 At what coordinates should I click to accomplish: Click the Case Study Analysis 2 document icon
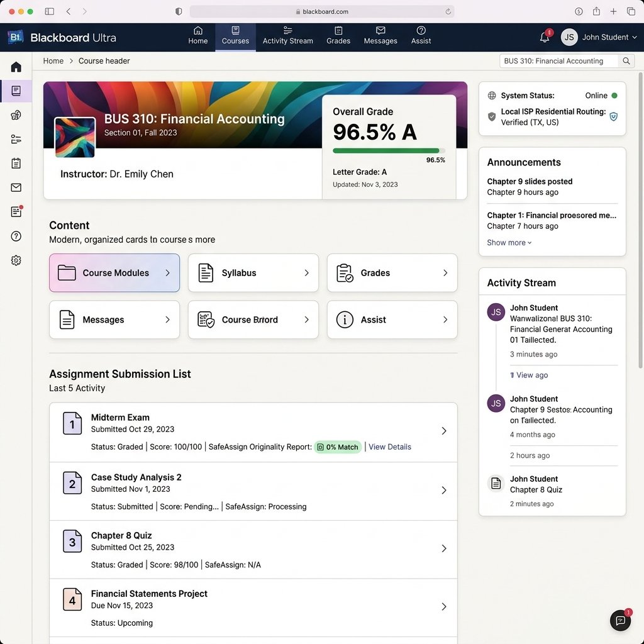pyautogui.click(x=72, y=483)
